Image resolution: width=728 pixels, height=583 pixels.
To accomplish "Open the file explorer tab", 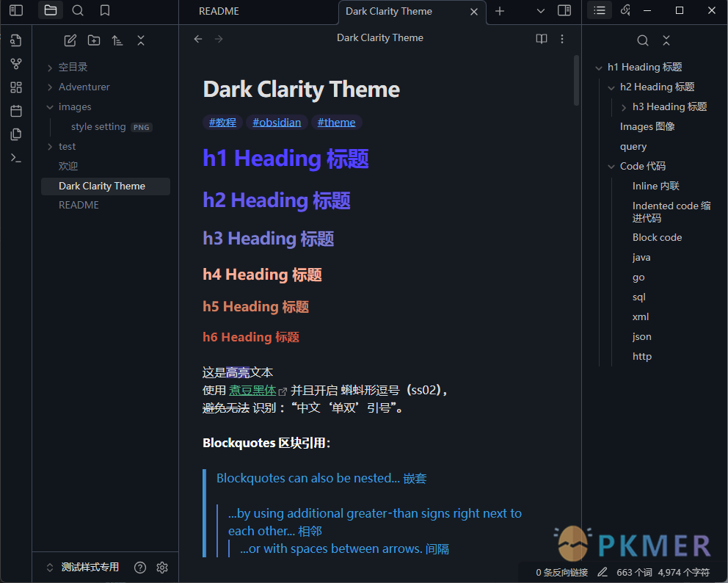I will [x=50, y=10].
